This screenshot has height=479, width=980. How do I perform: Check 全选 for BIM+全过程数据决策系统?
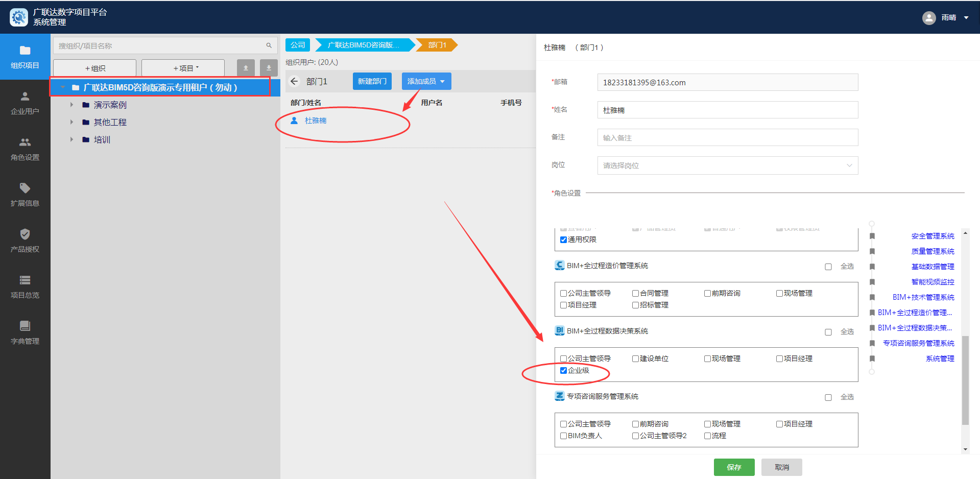(x=828, y=332)
